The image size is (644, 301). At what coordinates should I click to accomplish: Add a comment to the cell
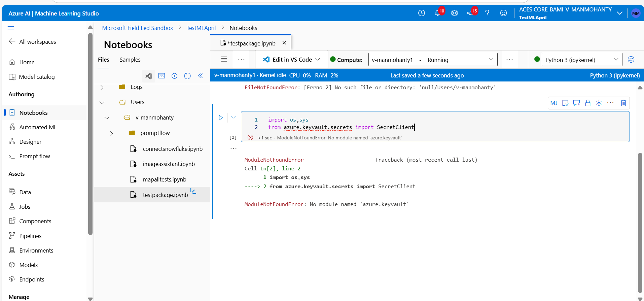tap(576, 103)
